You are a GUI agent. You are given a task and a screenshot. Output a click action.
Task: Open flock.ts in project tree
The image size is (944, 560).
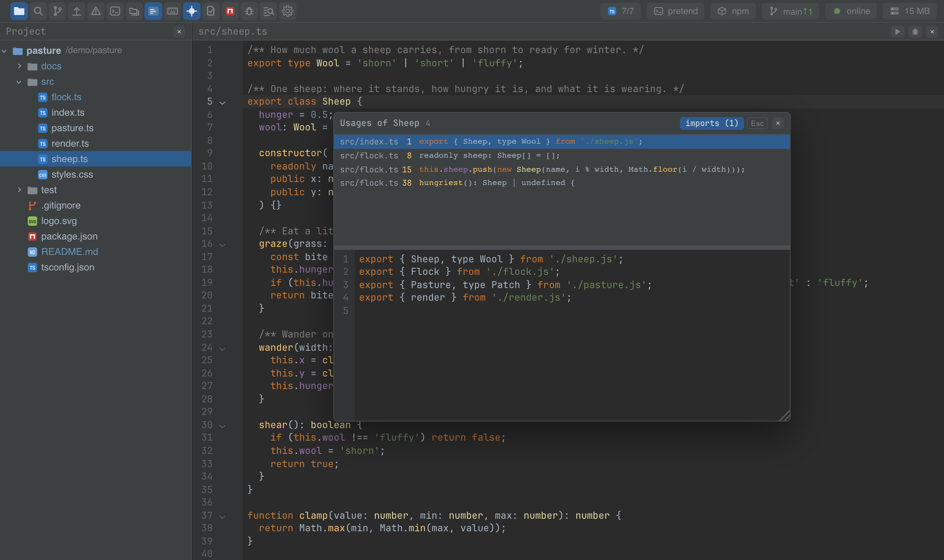click(96, 97)
